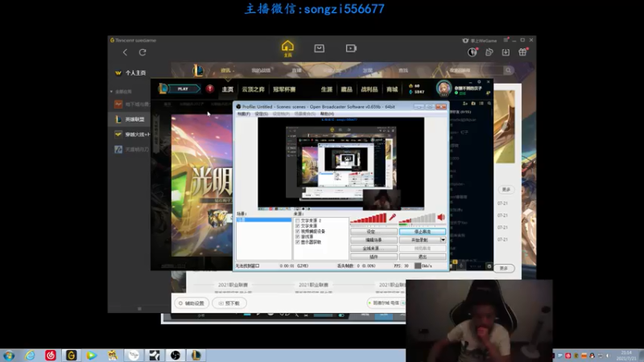Launch Internet Explorer from the taskbar
This screenshot has width=644, height=362.
30,356
